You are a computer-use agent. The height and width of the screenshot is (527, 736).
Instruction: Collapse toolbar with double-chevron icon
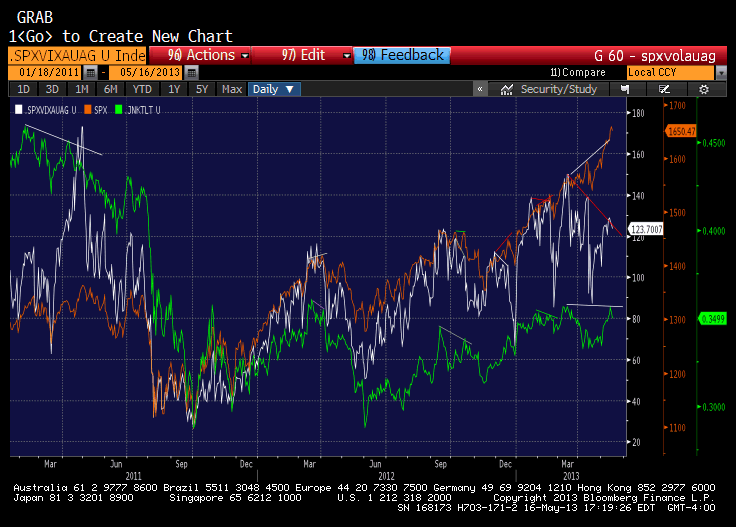tap(480, 89)
